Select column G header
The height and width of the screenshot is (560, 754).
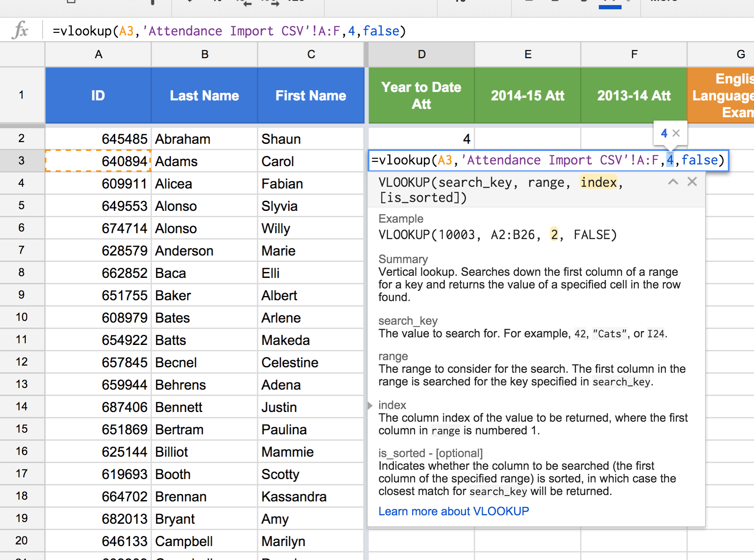(721, 54)
